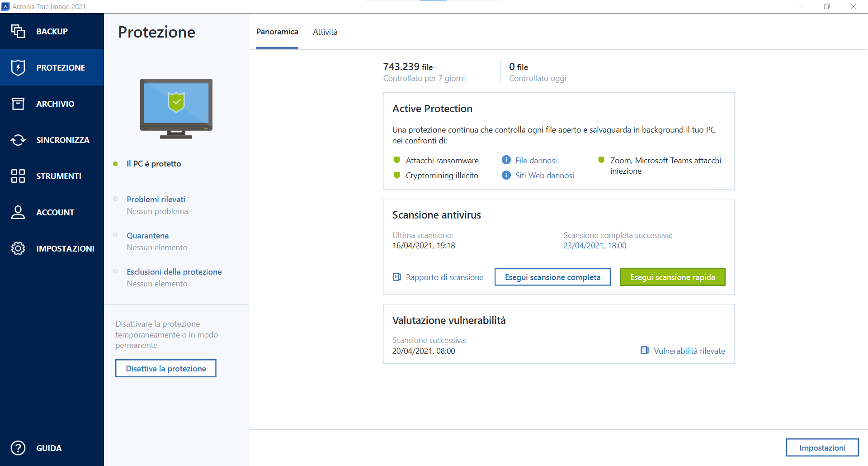Click the Protezione shield icon
The width and height of the screenshot is (868, 466).
18,67
